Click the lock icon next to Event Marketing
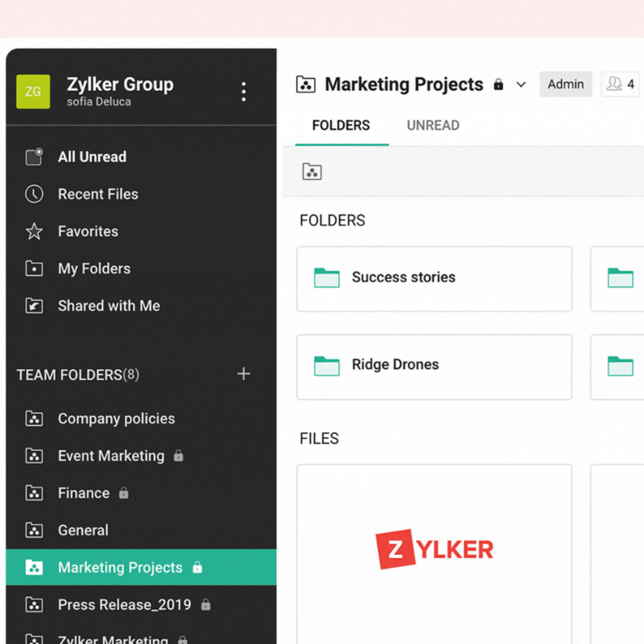This screenshot has width=644, height=644. [x=178, y=456]
